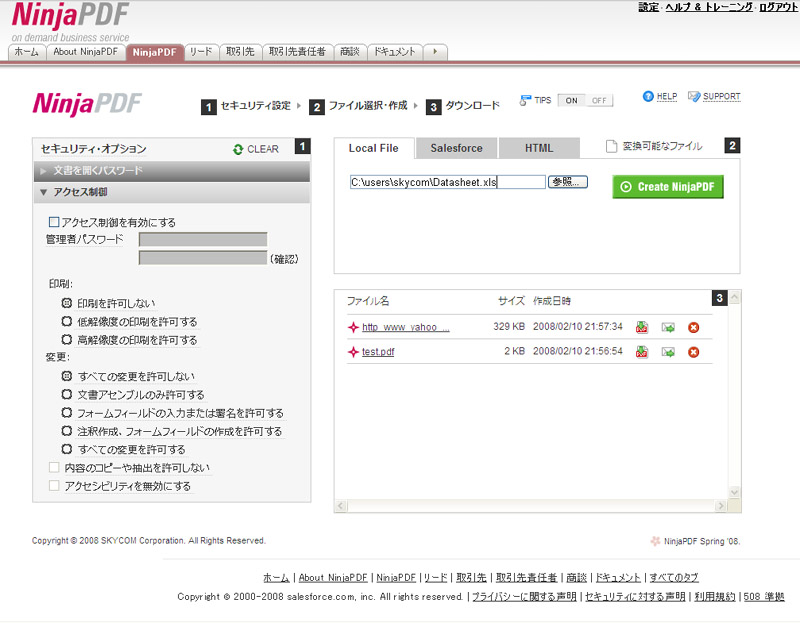Click the file list scroll left arrow
The height and width of the screenshot is (623, 800).
point(341,506)
